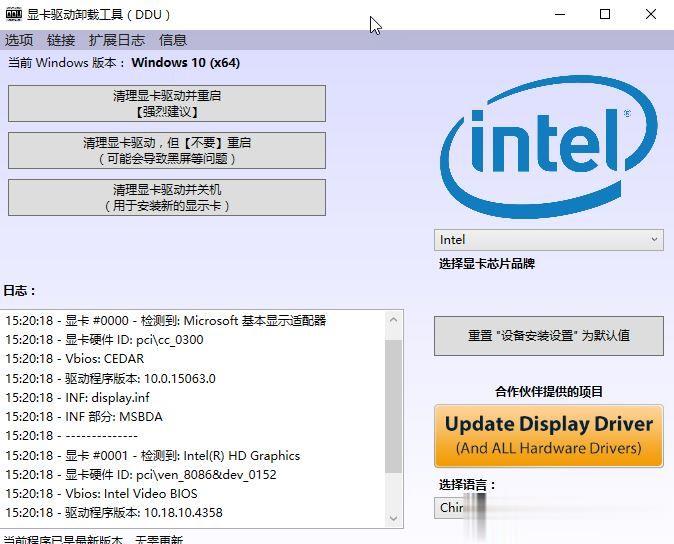Click the 选择显卡芯片品牌 label
The width and height of the screenshot is (674, 544).
(487, 264)
